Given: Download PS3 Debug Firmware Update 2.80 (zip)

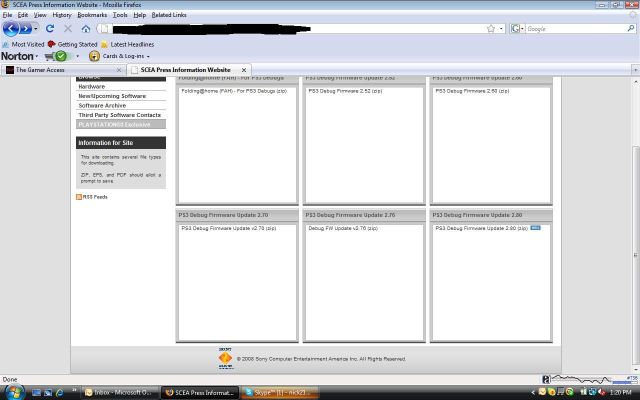Looking at the screenshot, I should (x=482, y=228).
